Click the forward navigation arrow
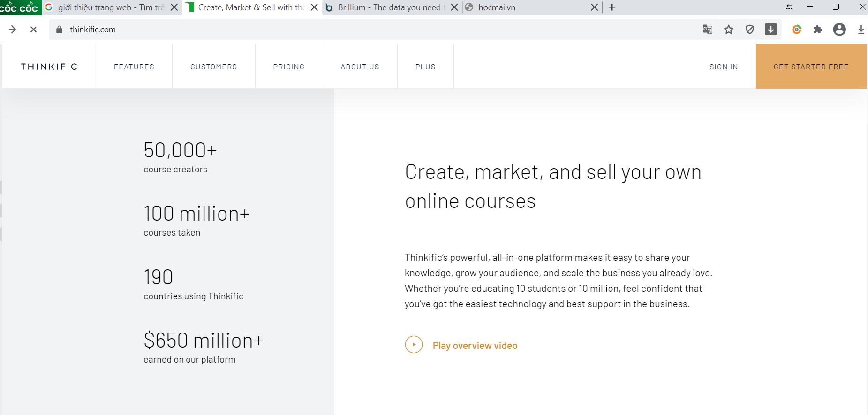The image size is (868, 415). 13,30
